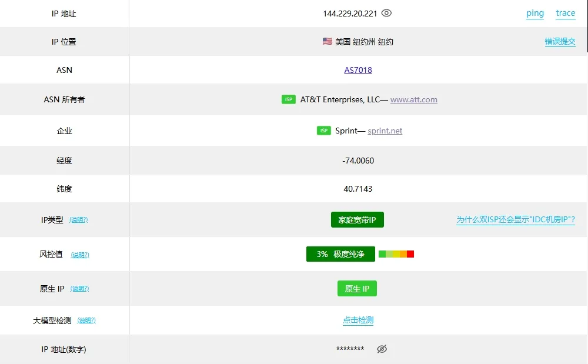Open the 说明 link beside 大模型检测
This screenshot has height=364, width=588.
pos(86,320)
